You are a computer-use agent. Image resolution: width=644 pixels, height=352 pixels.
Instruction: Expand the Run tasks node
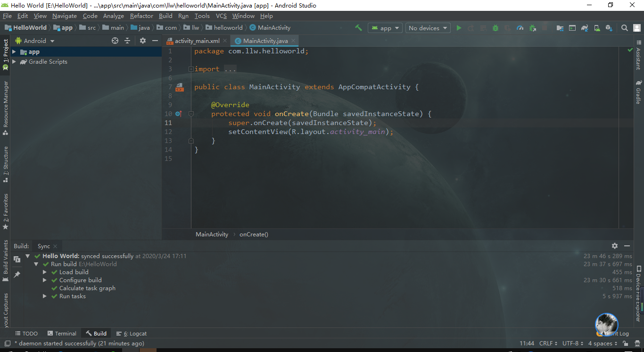tap(45, 296)
